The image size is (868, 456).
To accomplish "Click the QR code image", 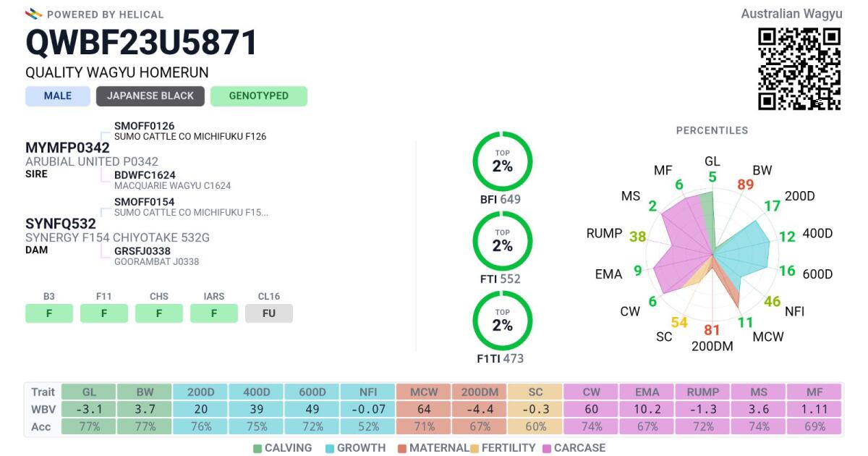I will [x=799, y=69].
